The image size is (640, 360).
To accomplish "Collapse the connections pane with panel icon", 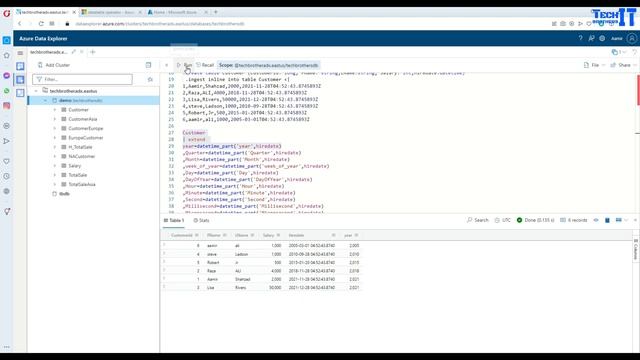I will pos(148,65).
